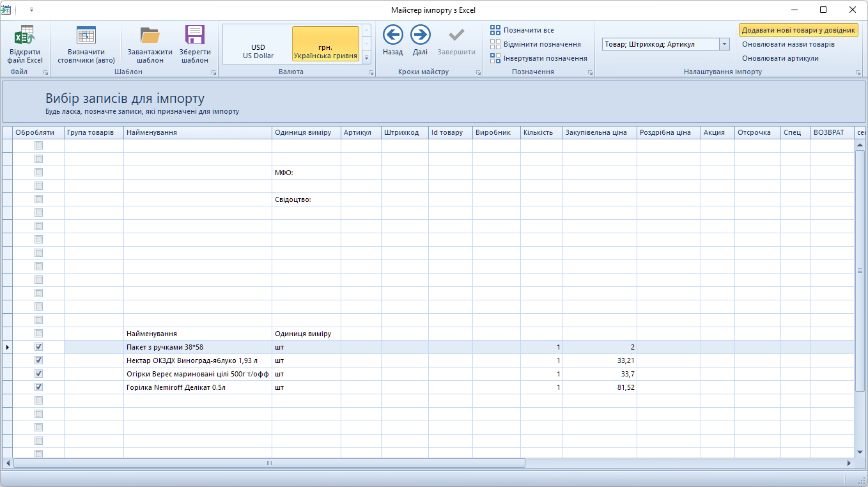The height and width of the screenshot is (487, 868).
Task: Go back with the Назад arrow
Action: click(x=392, y=40)
